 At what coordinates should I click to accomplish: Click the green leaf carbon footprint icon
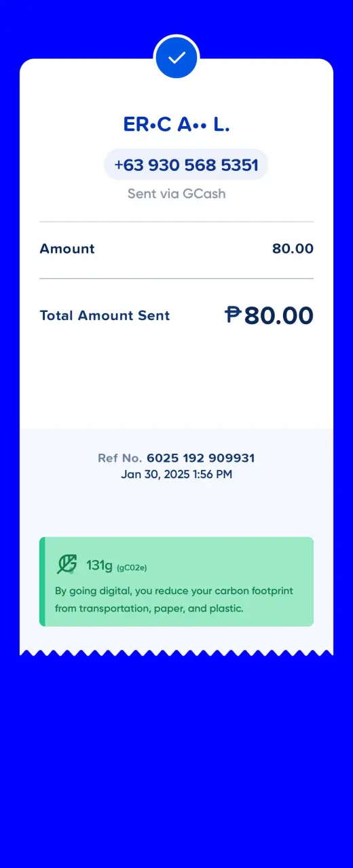(x=67, y=564)
